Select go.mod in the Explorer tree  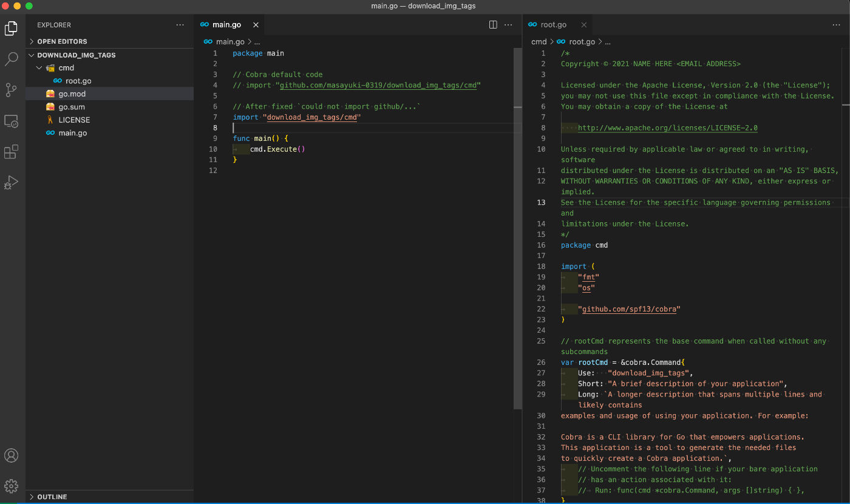pyautogui.click(x=109, y=94)
